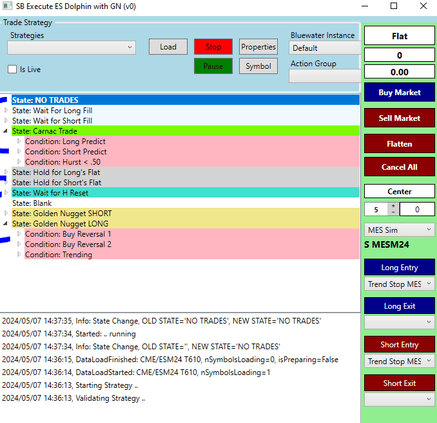Click the Flatten button
This screenshot has height=423, width=437.
click(x=399, y=144)
